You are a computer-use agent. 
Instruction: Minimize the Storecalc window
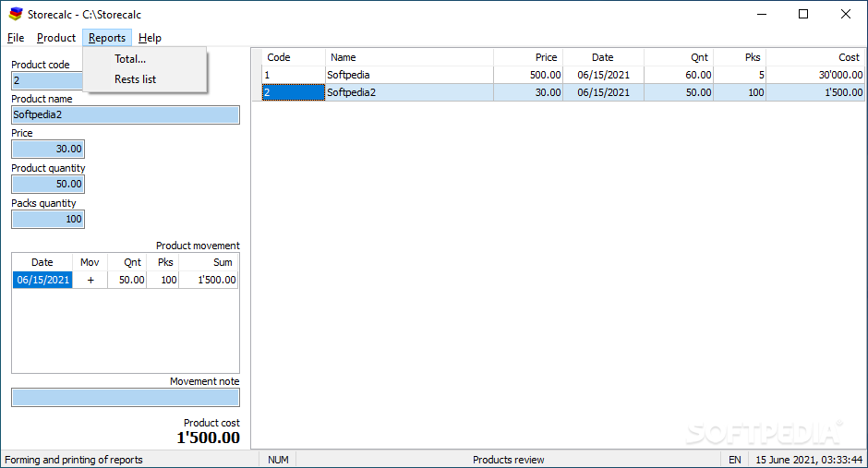[762, 15]
